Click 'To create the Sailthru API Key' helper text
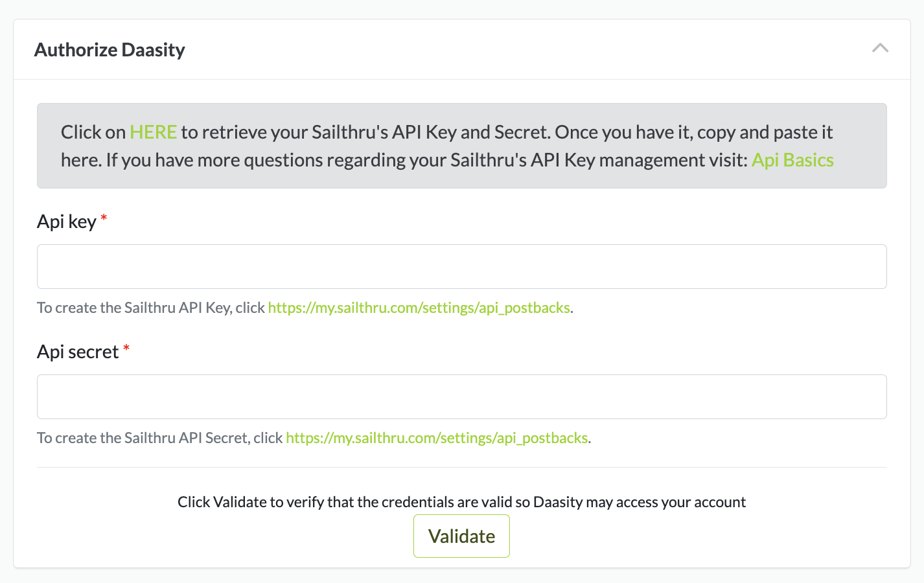Screen dimensions: 924x583 (x=150, y=308)
